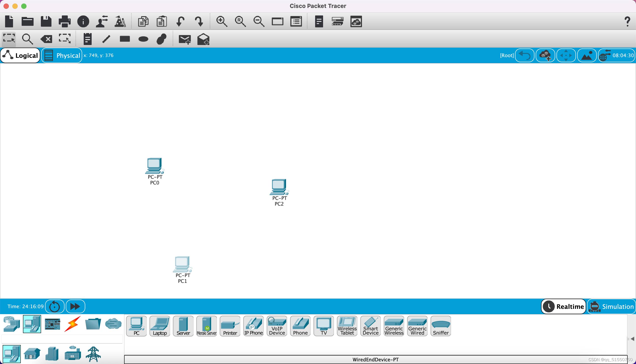Switch to Simulation mode
Viewport: 636px width, 364px height.
(611, 306)
